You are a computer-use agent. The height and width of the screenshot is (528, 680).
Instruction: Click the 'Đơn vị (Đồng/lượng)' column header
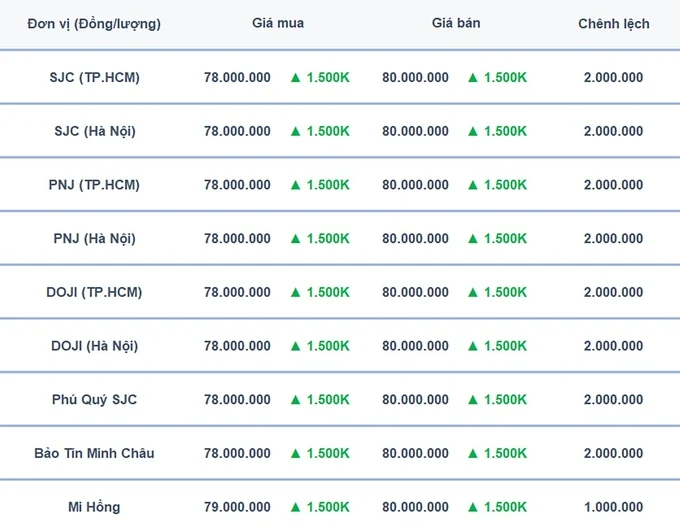[x=94, y=24]
